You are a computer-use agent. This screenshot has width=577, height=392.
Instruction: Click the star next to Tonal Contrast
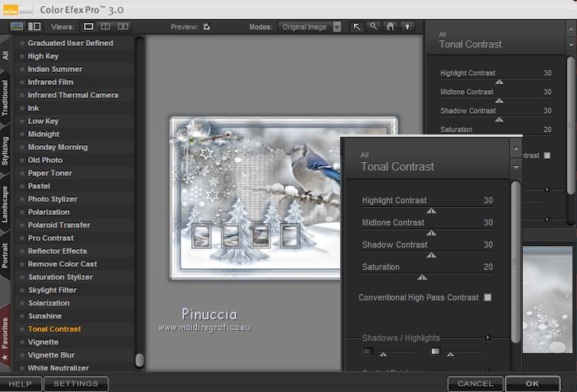(22, 329)
